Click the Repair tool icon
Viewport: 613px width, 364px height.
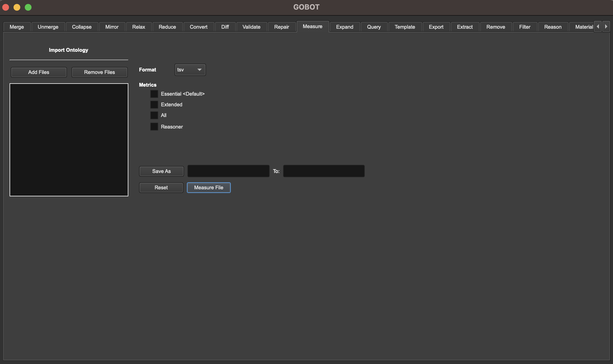click(x=281, y=27)
